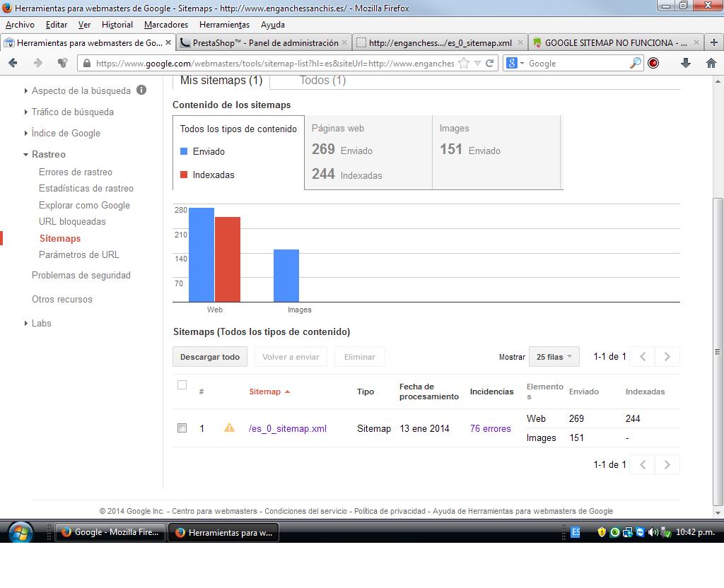Focus the Google search input field
This screenshot has height=588, width=724.
click(x=577, y=63)
